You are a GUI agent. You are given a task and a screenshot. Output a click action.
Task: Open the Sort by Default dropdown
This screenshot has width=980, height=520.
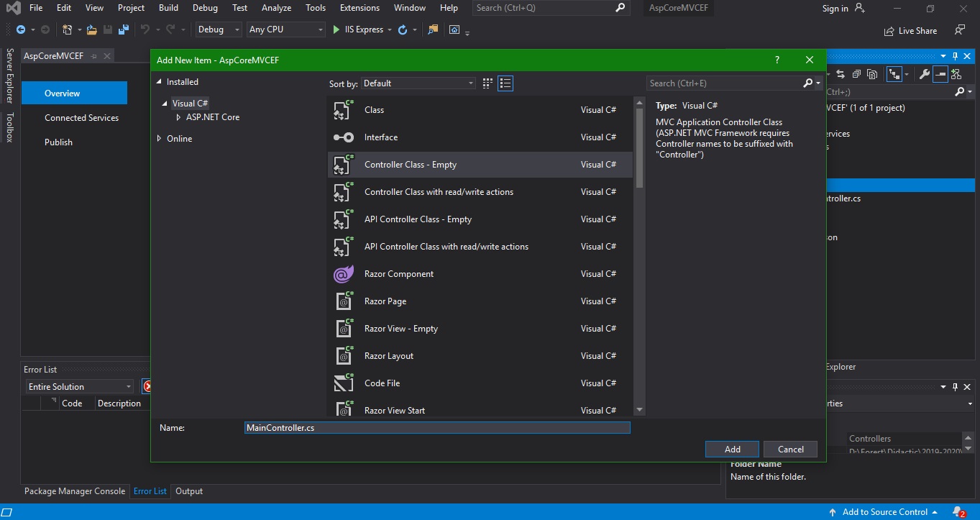418,83
